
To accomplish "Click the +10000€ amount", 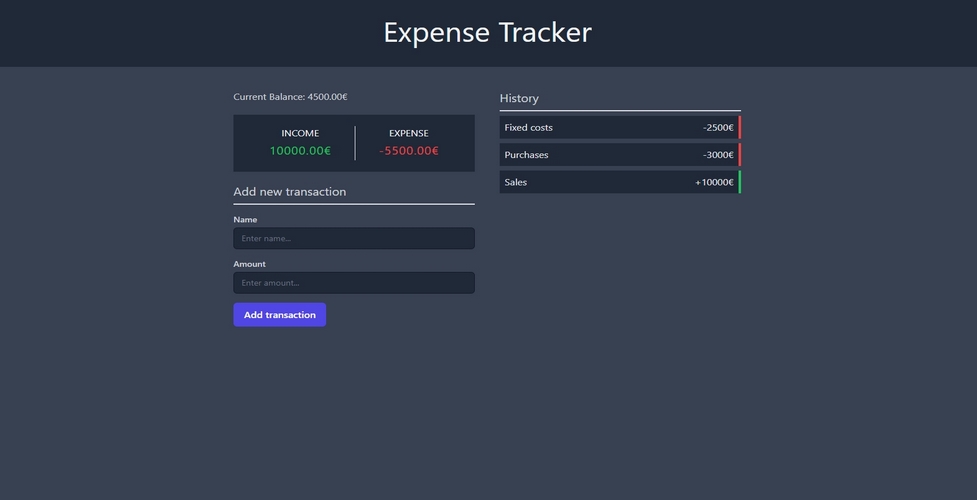I will pos(714,182).
